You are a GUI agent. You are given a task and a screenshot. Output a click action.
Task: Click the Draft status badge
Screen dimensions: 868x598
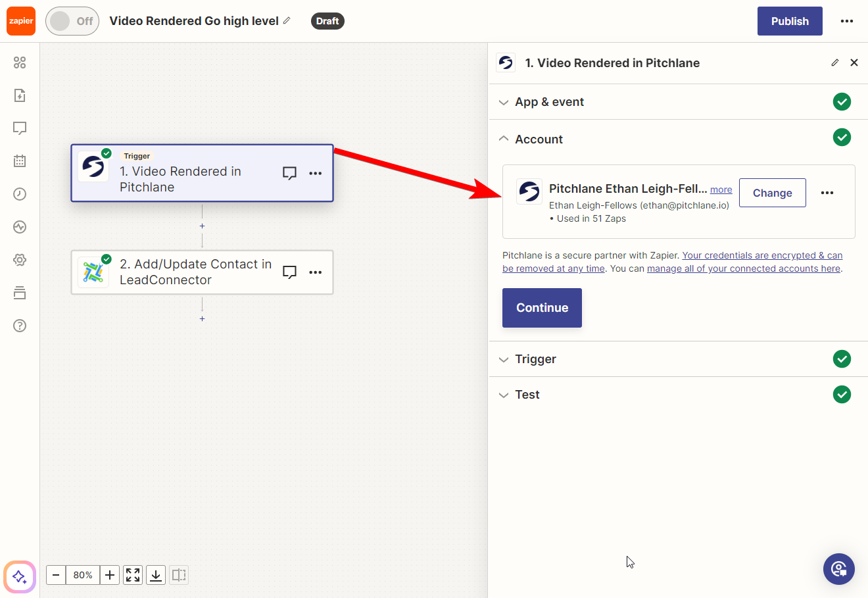tap(327, 21)
